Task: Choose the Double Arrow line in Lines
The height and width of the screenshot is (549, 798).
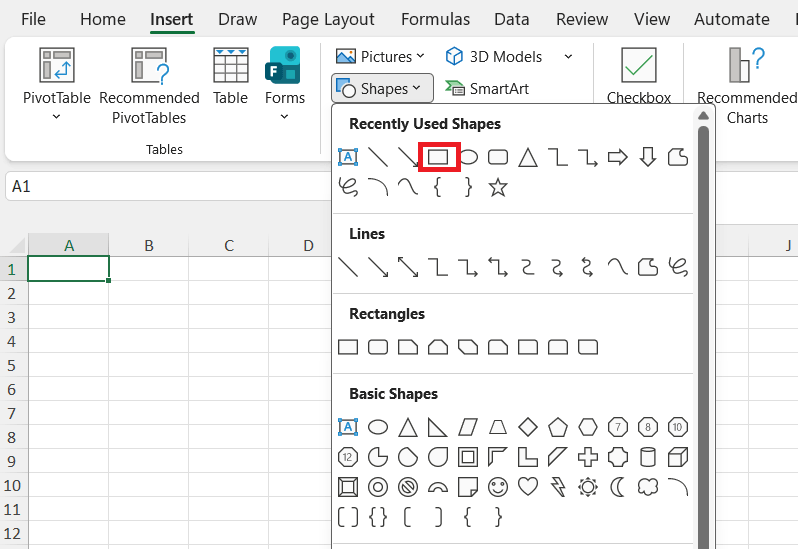Action: 408,267
